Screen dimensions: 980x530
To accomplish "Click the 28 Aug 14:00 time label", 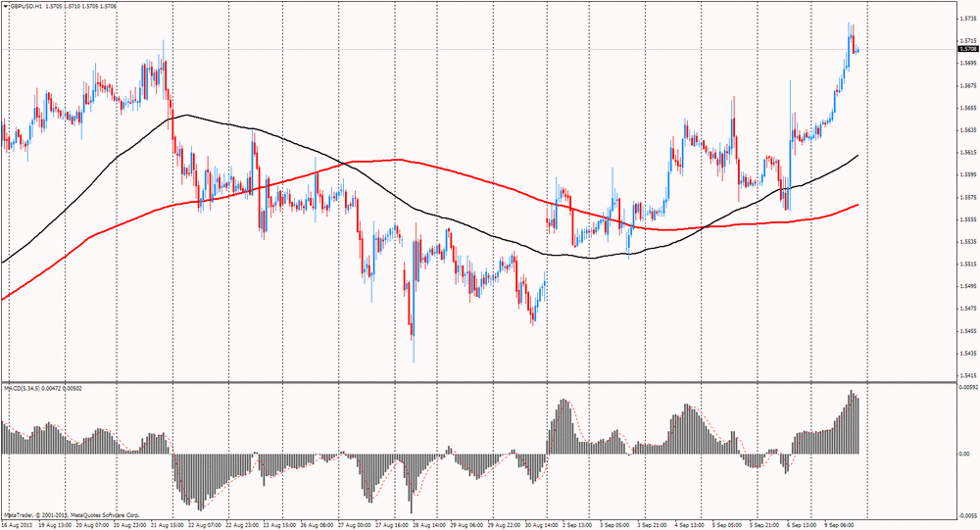I will 429,525.
